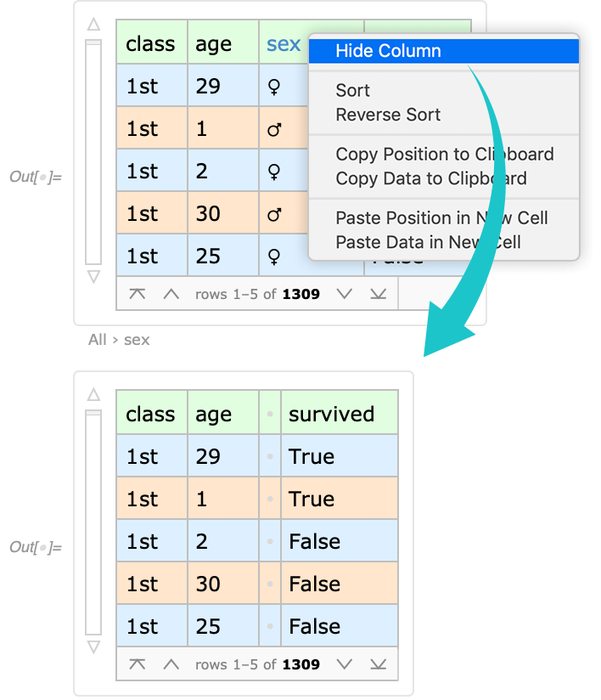Jump to first rows in top dataset
The image size is (601, 700).
(137, 294)
